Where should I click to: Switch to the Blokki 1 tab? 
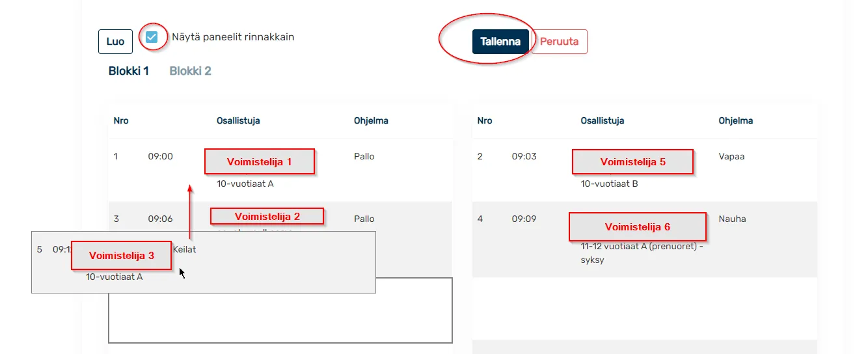pos(128,71)
